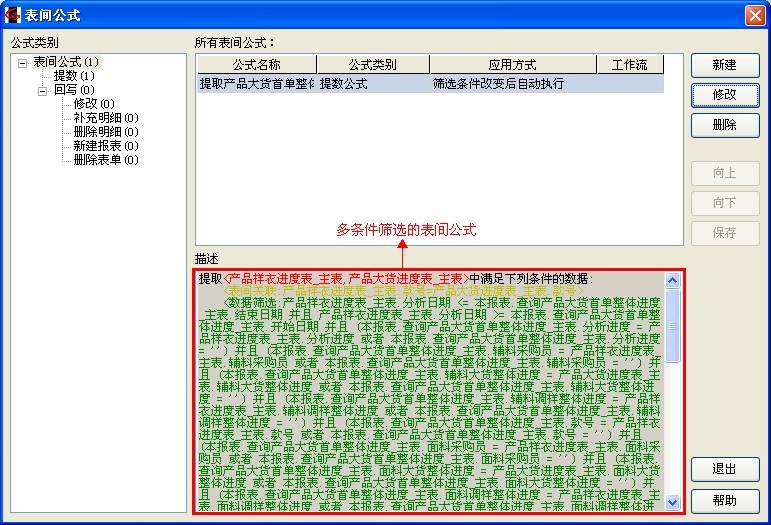Select 补充明细 (0) tree item
This screenshot has width=771, height=525.
tap(105, 118)
